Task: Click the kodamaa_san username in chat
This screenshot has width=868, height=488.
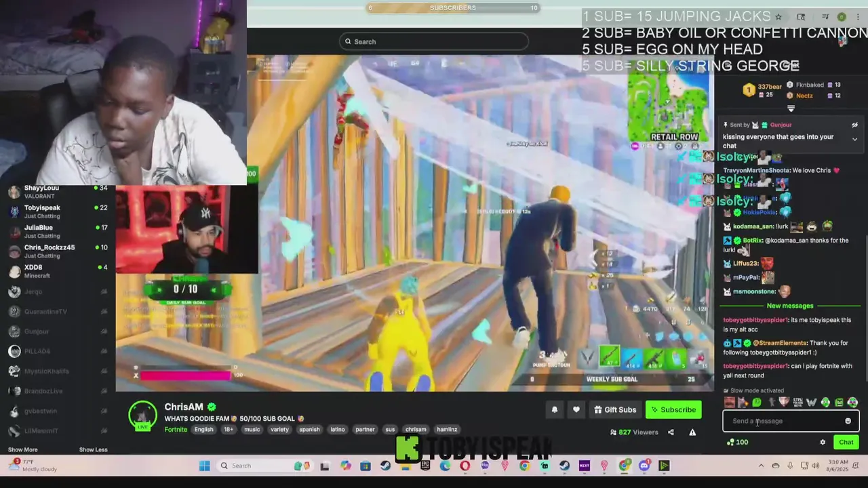Action: [753, 226]
